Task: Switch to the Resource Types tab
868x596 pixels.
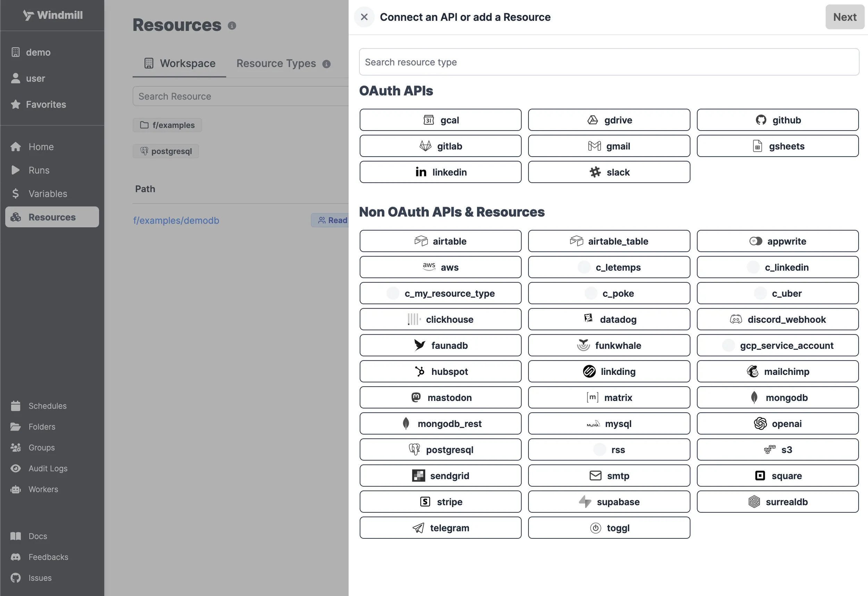Action: coord(276,63)
